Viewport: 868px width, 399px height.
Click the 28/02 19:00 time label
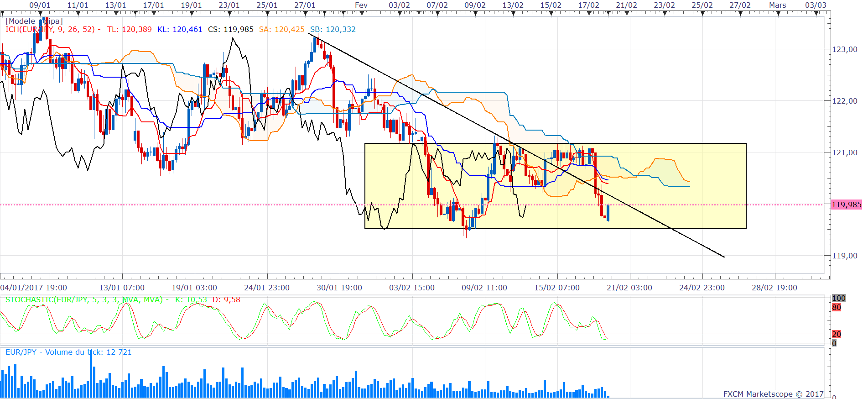(x=774, y=288)
